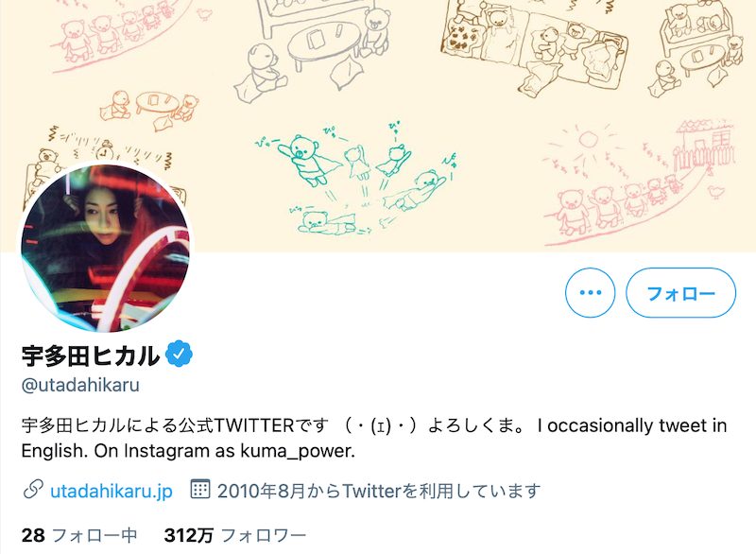Screen dimensions: 756x554
Task: Click the 宇多田ヒカル display name
Action: tap(90, 355)
